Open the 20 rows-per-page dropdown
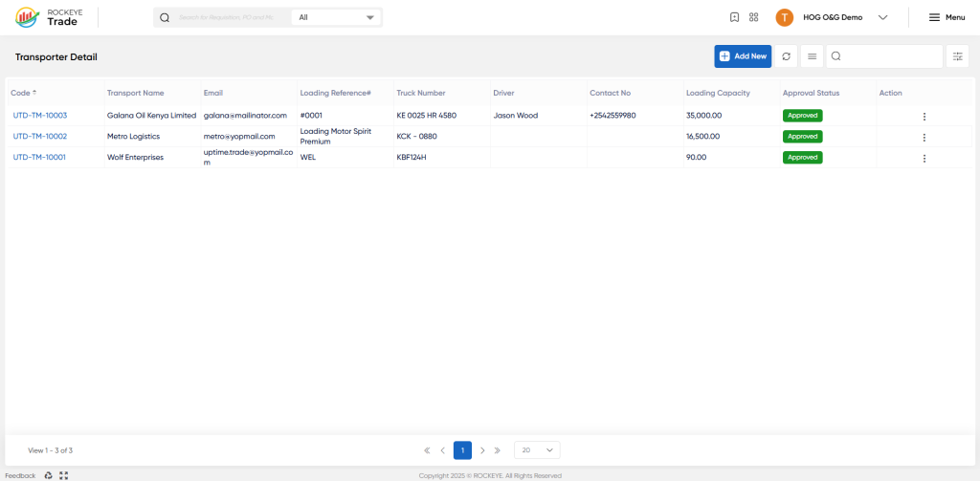The image size is (980, 481). pos(537,450)
